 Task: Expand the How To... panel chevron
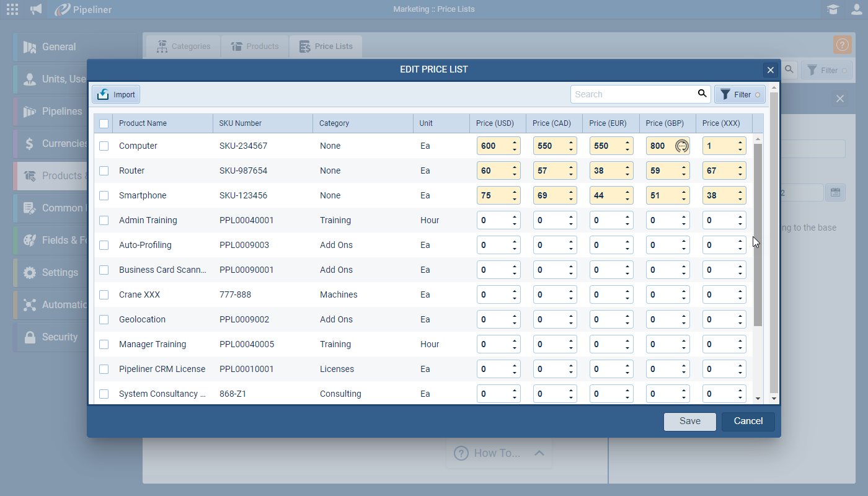(539, 453)
